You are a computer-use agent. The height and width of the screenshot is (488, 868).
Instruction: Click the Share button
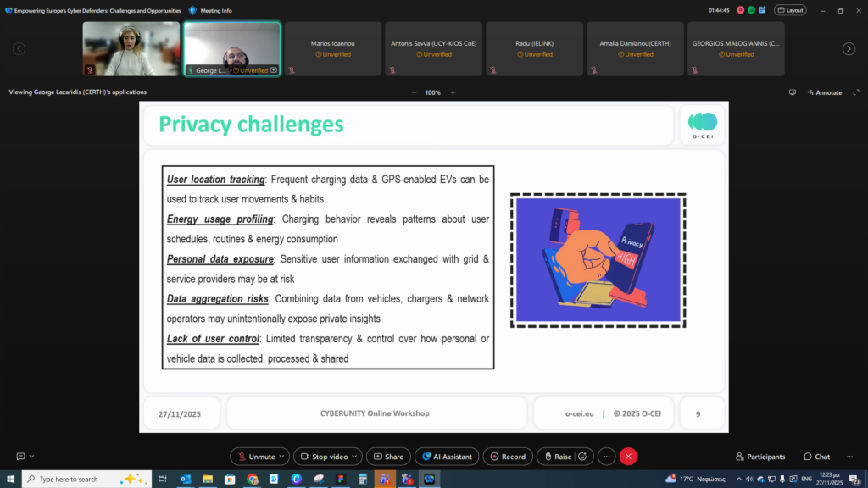[x=389, y=457]
